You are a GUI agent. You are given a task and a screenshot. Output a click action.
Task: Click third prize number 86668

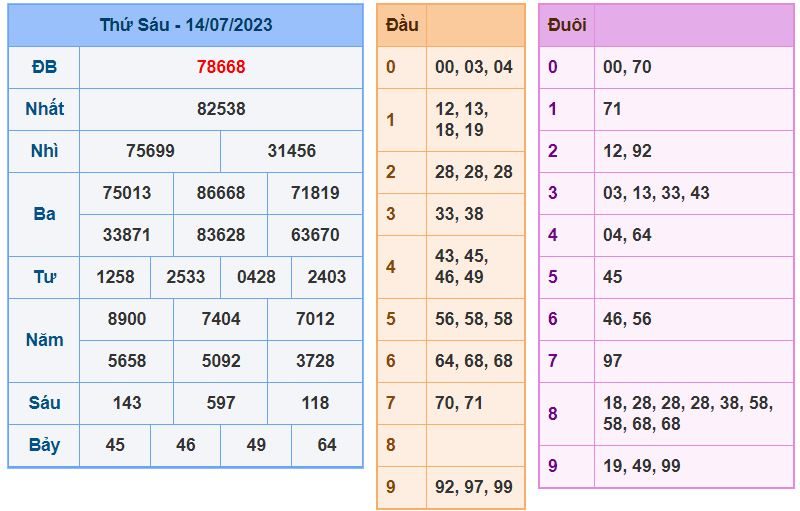pos(221,193)
